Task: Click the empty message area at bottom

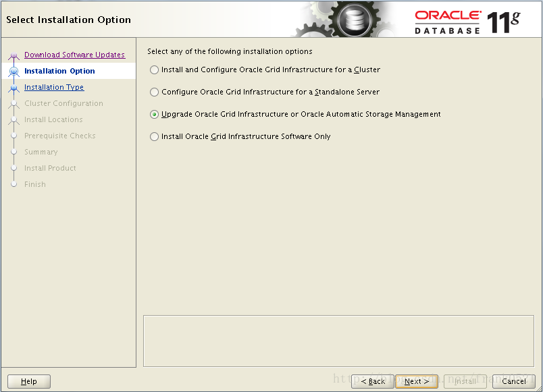Action: pos(338,341)
